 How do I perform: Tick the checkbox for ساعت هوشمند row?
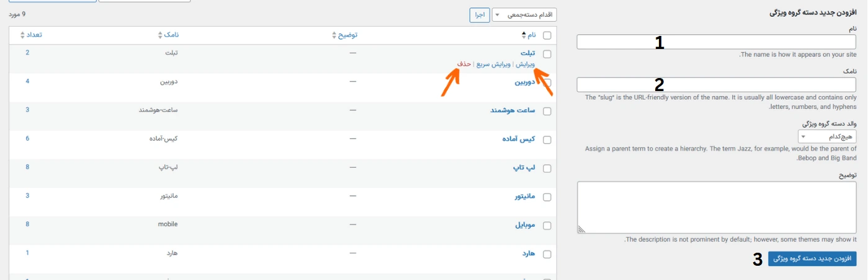tap(547, 112)
